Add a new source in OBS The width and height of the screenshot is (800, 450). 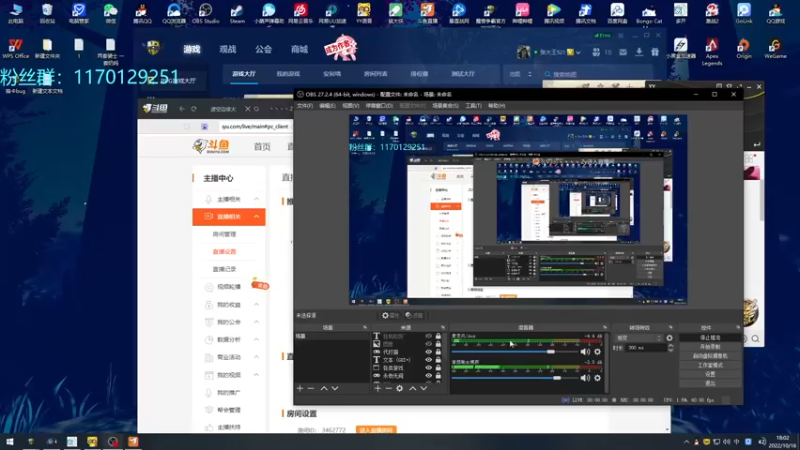coord(378,388)
